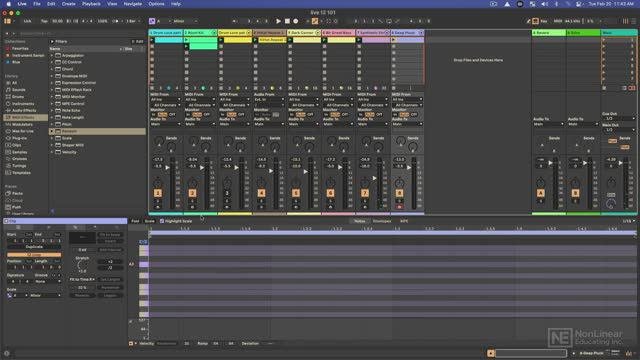The image size is (640, 360).
Task: Launch second clip on Boom Kit track
Action: (x=187, y=47)
